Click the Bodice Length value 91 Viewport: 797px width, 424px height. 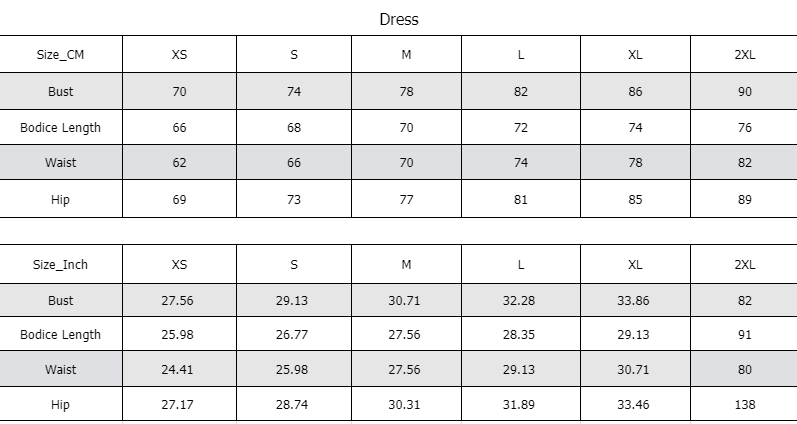pyautogui.click(x=744, y=335)
